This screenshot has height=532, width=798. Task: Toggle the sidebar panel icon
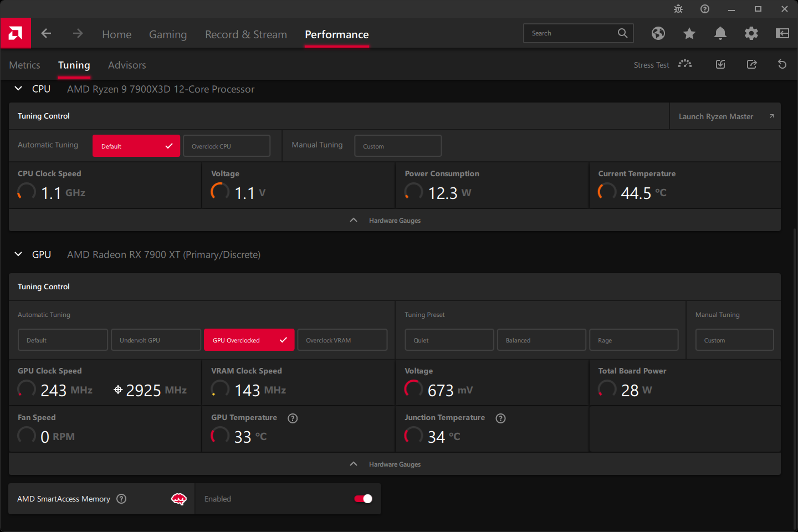782,33
